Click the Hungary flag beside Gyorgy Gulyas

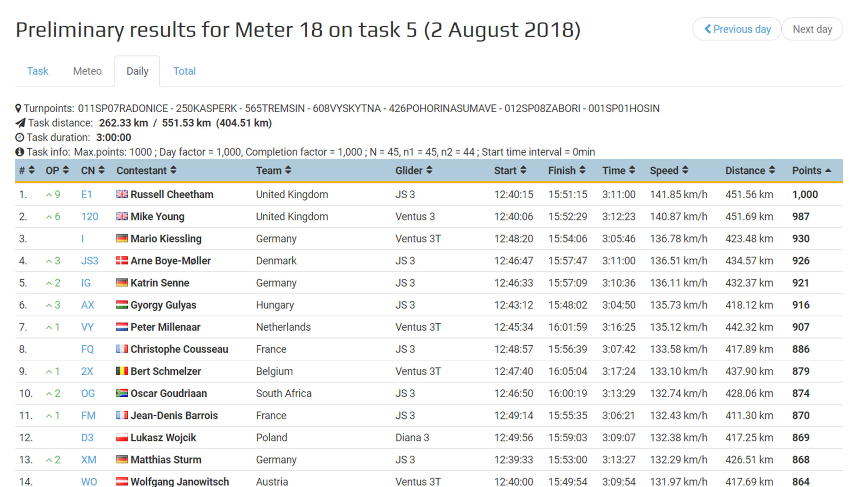tap(122, 305)
